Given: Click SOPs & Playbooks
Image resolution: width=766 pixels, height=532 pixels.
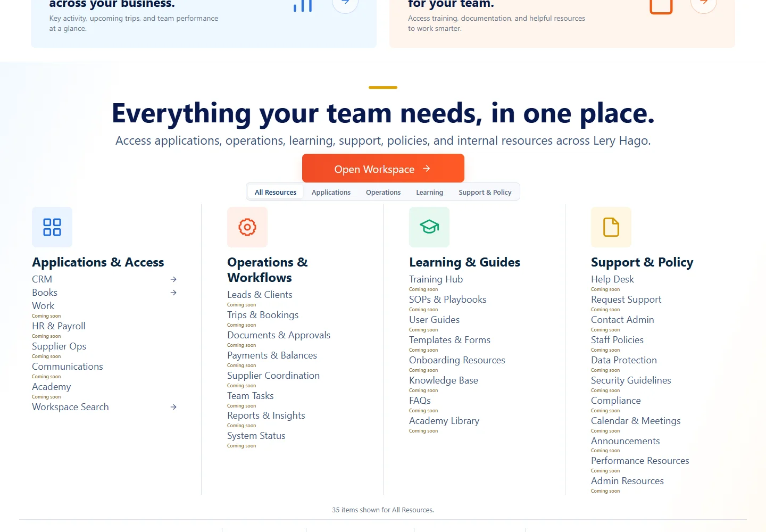Looking at the screenshot, I should coord(448,300).
